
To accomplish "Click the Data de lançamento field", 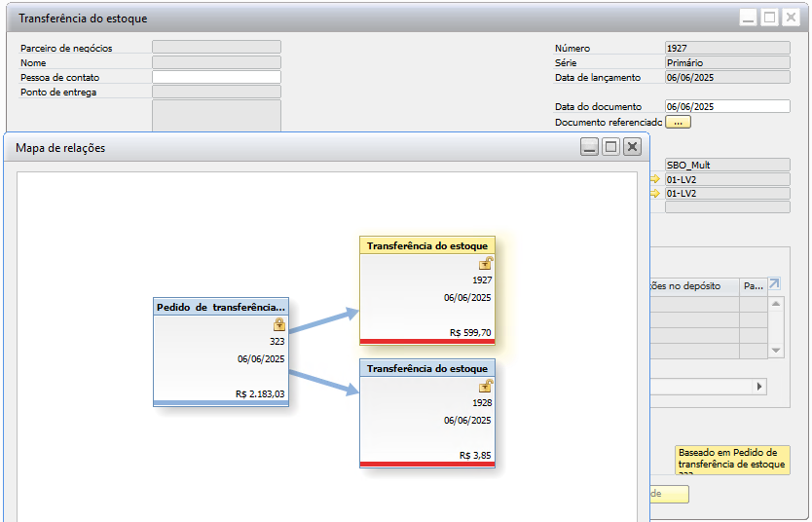I will [727, 77].
